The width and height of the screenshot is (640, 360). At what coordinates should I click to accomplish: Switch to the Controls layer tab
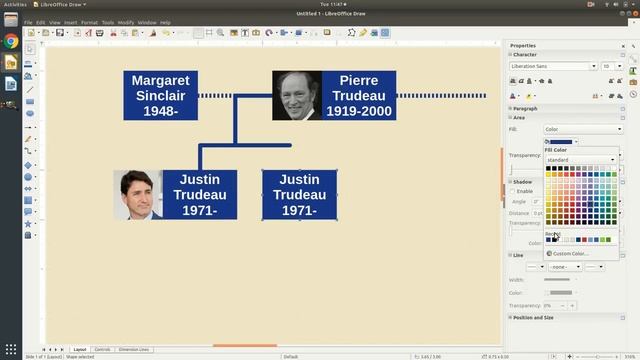tap(102, 350)
